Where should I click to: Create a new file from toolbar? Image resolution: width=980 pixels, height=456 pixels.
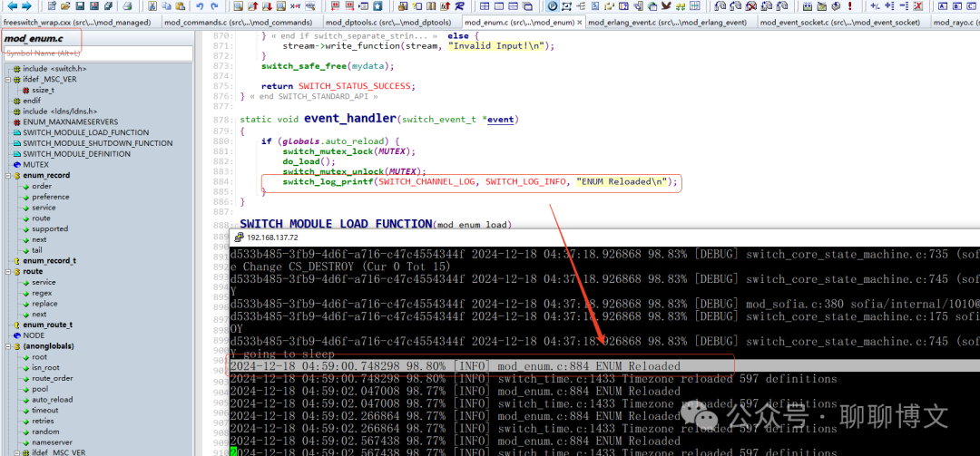(52, 6)
